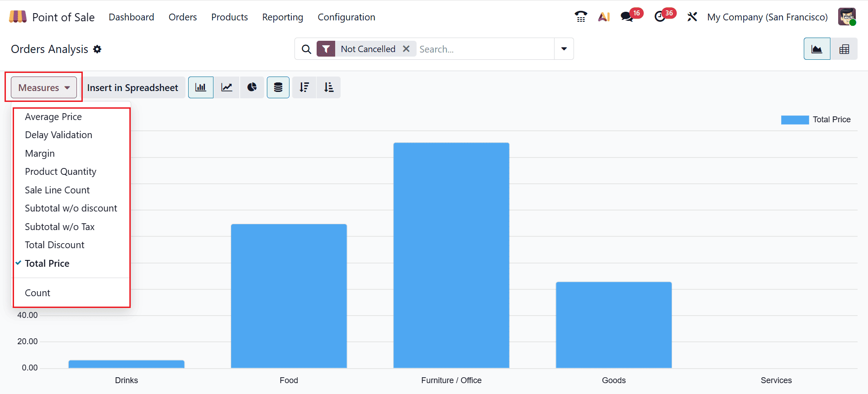Sort bars in ascending order

[329, 87]
